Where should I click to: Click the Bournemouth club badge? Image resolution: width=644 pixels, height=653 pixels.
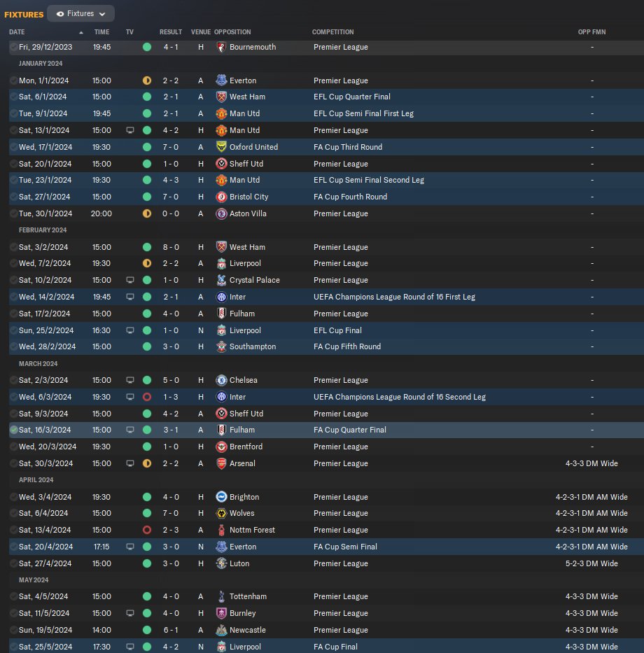[221, 47]
